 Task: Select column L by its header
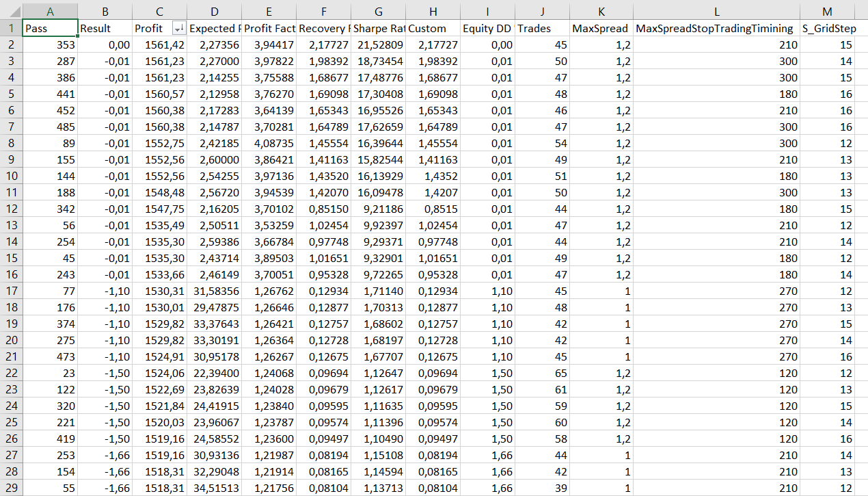click(x=716, y=11)
